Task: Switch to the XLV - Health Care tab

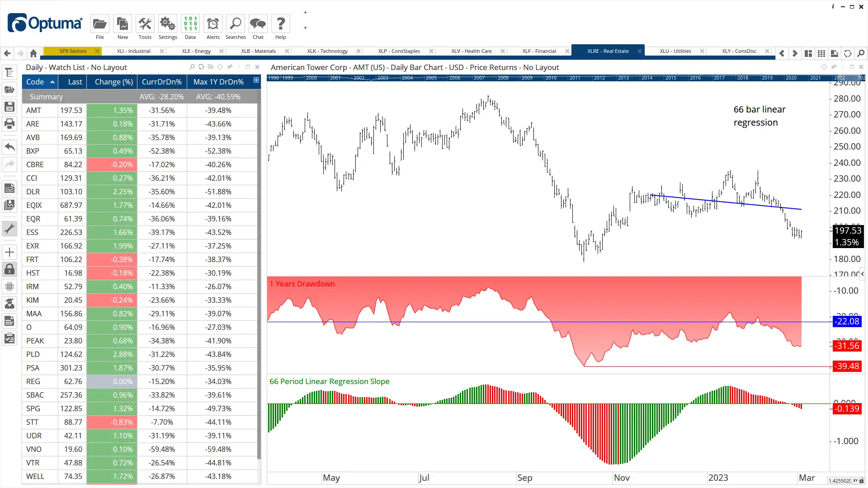Action: pos(472,51)
